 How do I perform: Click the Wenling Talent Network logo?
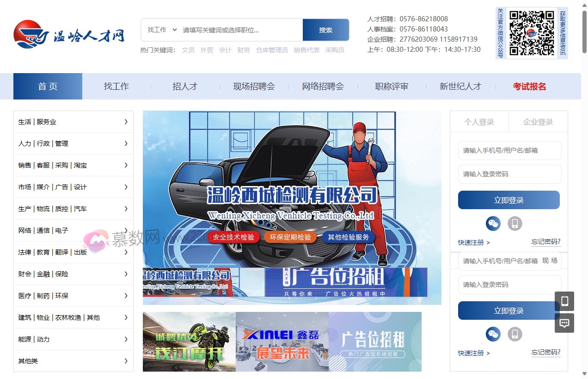(x=69, y=34)
